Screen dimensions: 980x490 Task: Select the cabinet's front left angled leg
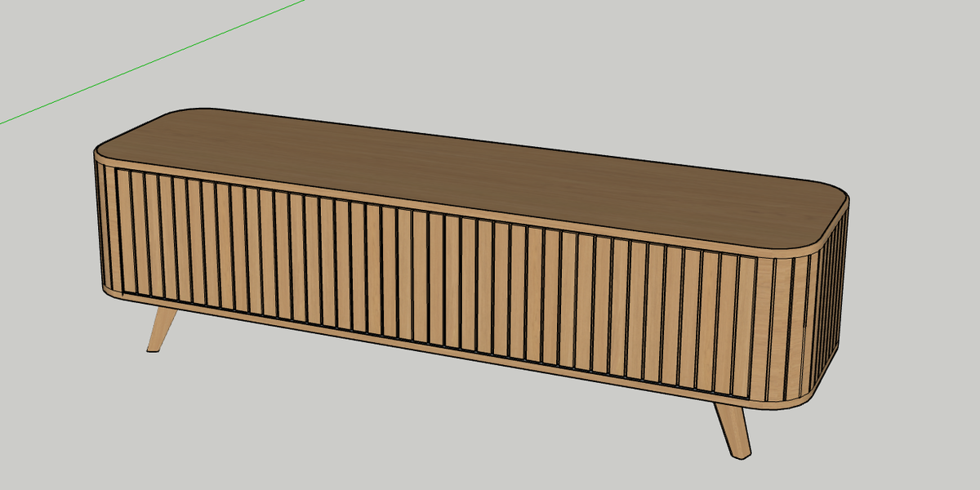(x=161, y=328)
